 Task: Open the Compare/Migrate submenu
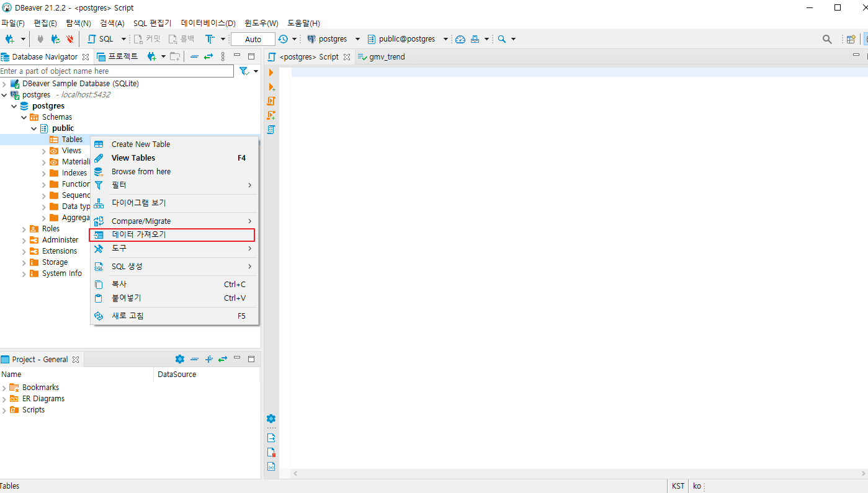[x=174, y=221]
